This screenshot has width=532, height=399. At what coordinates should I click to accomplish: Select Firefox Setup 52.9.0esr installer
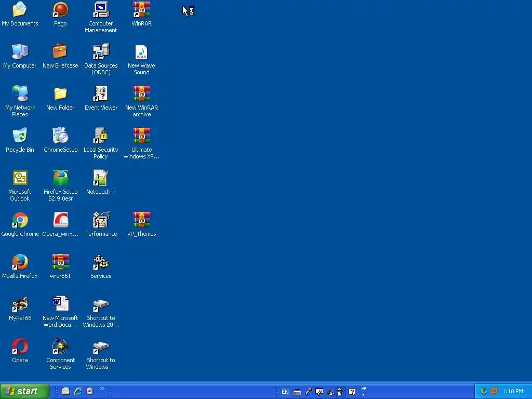tap(60, 185)
